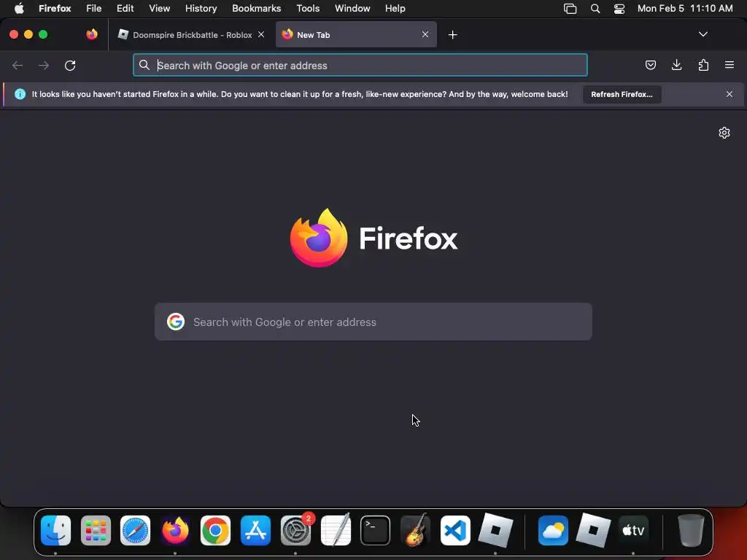
Task: Open the View menu
Action: pos(159,9)
